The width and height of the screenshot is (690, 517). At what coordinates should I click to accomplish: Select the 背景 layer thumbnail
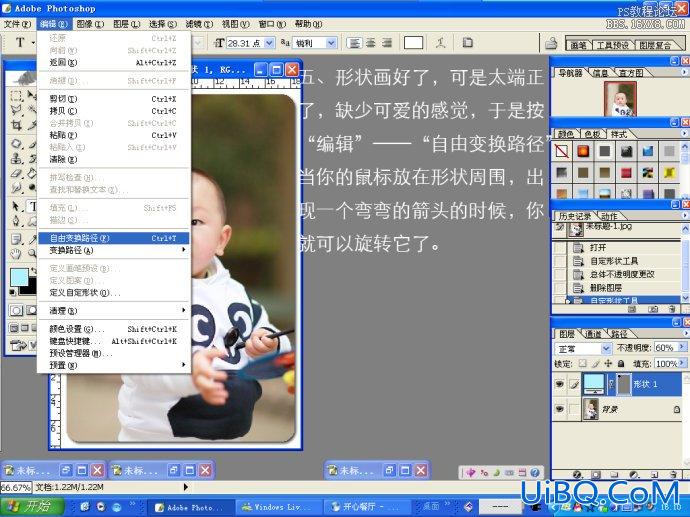[x=591, y=409]
